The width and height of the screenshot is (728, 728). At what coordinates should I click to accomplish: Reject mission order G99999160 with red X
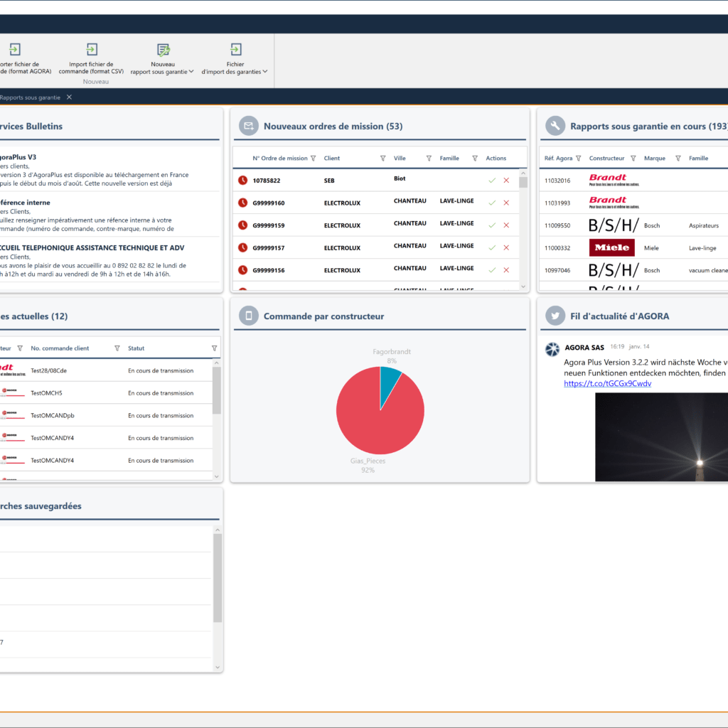coord(506,203)
